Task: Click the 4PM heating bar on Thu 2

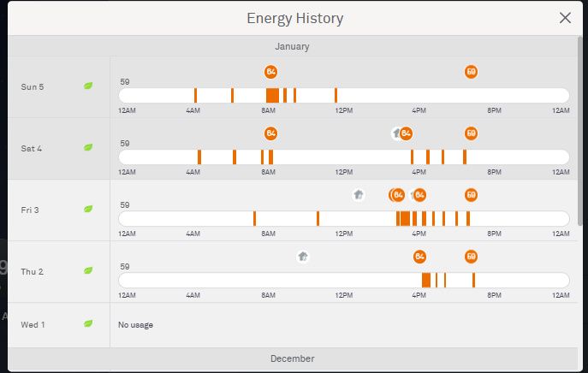Action: pos(426,280)
